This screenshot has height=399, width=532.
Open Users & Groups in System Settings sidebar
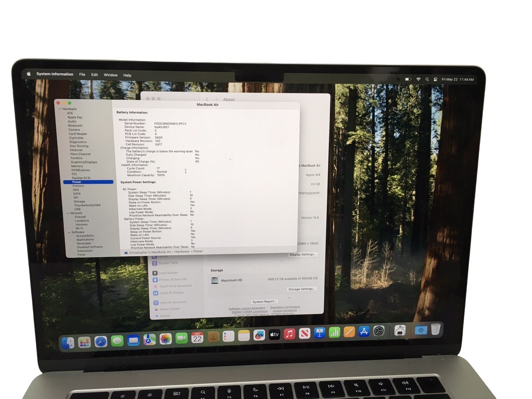(x=169, y=293)
